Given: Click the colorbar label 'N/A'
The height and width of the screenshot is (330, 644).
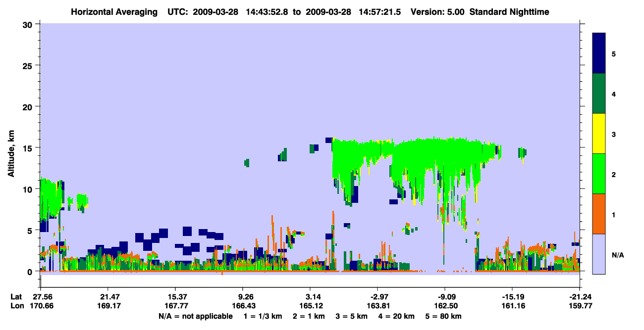Looking at the screenshot, I should 617,255.
